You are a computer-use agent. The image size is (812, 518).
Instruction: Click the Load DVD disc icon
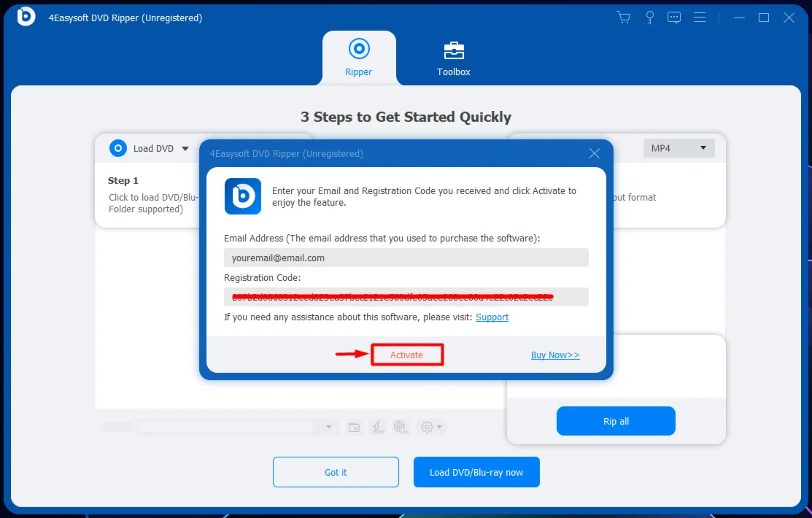click(x=118, y=149)
